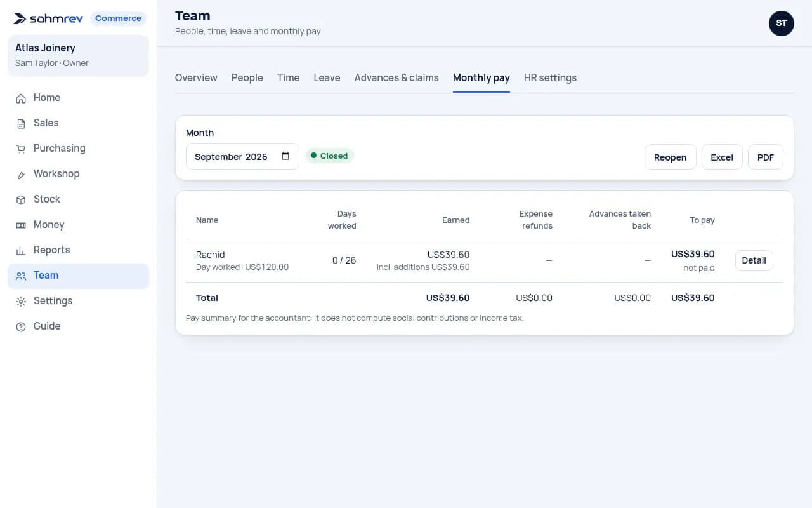Viewport: 812px width, 508px height.
Task: Click the Purchasing cart icon
Action: tap(21, 149)
